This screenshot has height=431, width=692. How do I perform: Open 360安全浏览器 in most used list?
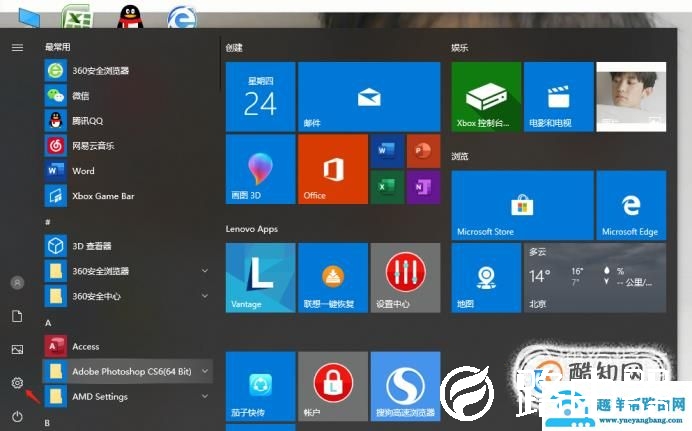[128, 71]
